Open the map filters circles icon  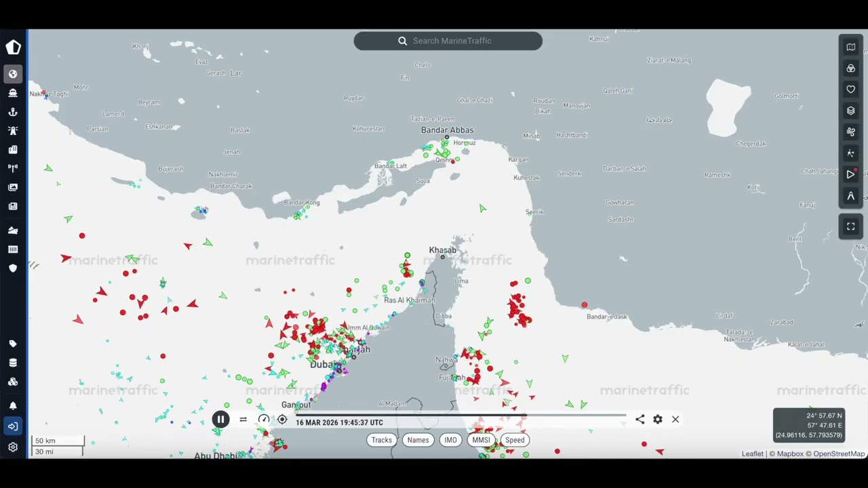tap(851, 68)
